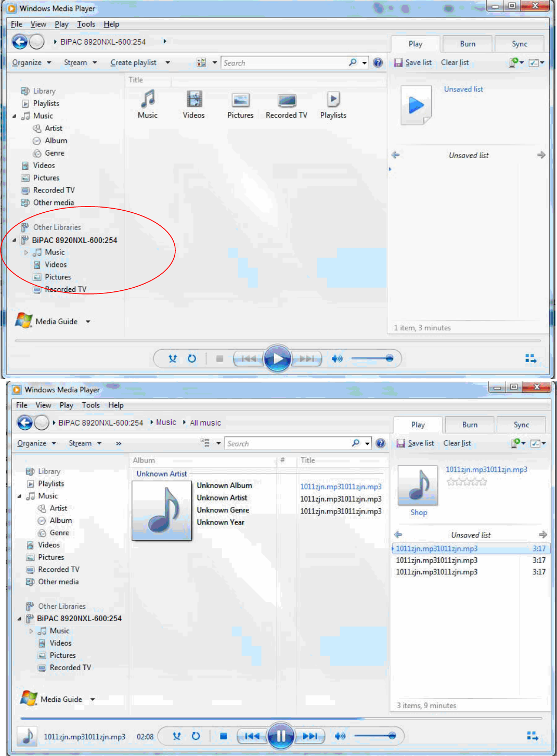
Task: Click Previous track button in bottom window
Action: click(x=252, y=736)
